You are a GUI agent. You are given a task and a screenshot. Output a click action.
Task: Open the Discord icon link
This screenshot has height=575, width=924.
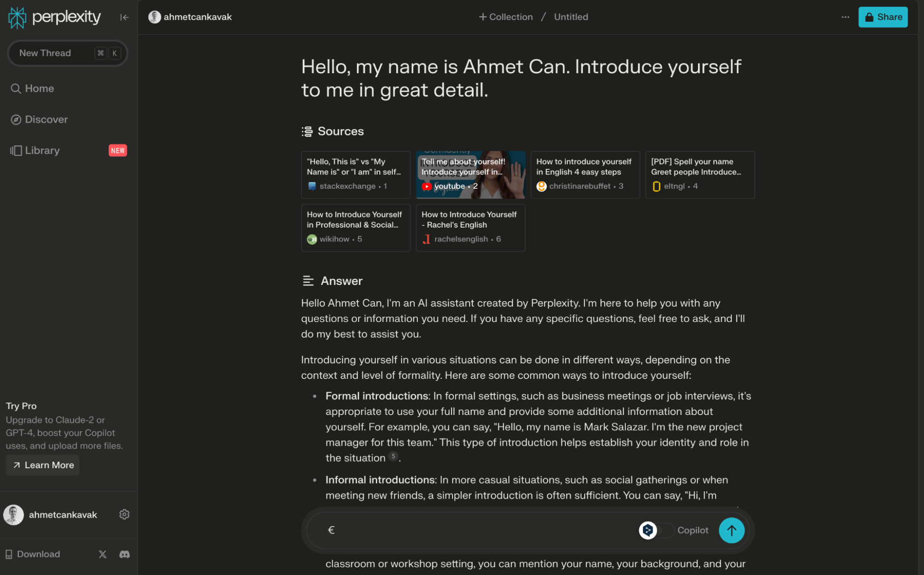[124, 554]
